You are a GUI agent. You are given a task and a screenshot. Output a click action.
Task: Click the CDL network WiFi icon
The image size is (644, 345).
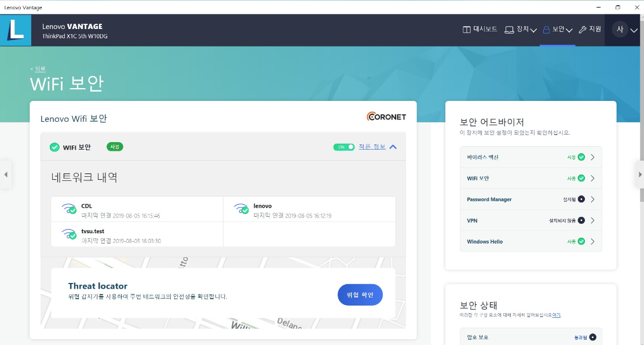69,209
